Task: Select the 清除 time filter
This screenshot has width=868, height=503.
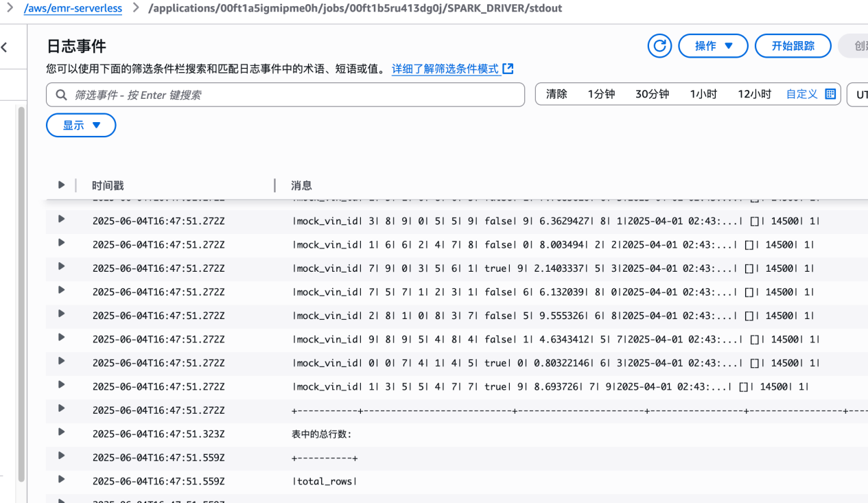Action: click(556, 94)
